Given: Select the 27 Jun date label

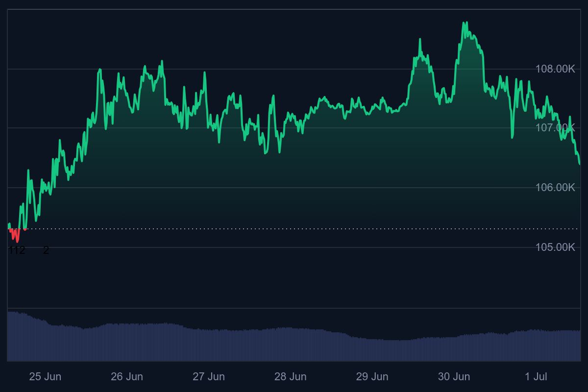Looking at the screenshot, I should 209,376.
